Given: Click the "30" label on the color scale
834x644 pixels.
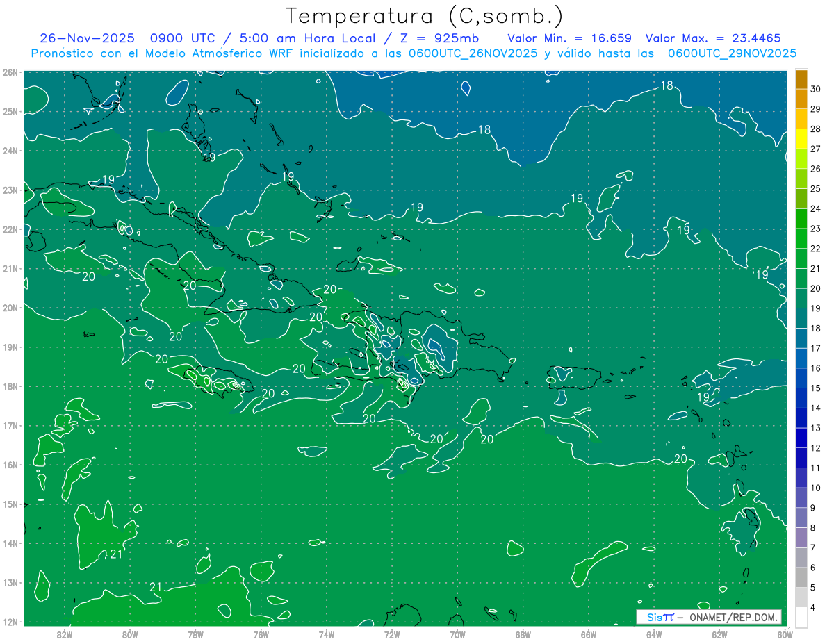Looking at the screenshot, I should [x=816, y=89].
